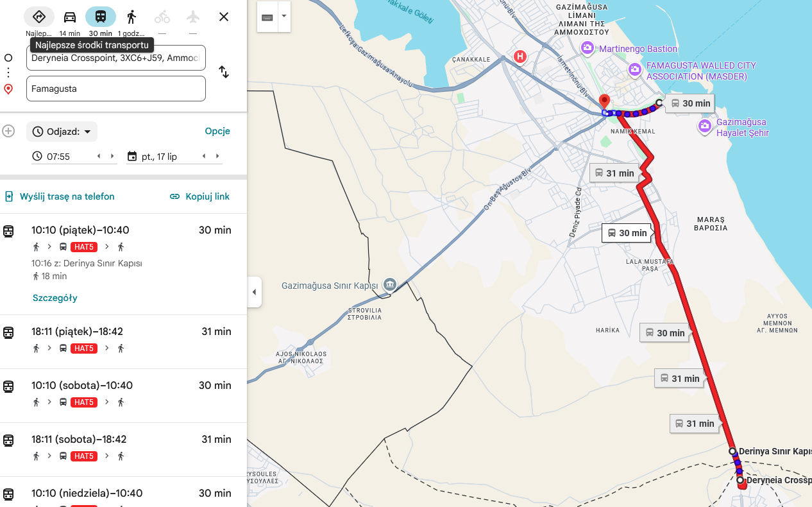Expand the input tools dropdown arrow
This screenshot has height=507, width=812.
click(284, 17)
